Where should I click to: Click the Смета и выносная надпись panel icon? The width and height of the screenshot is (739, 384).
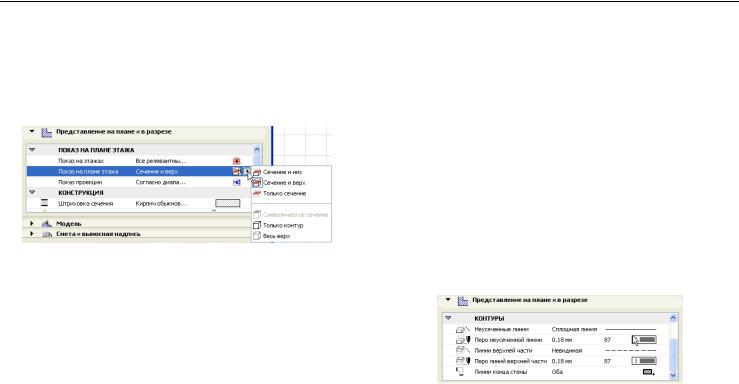pos(47,234)
